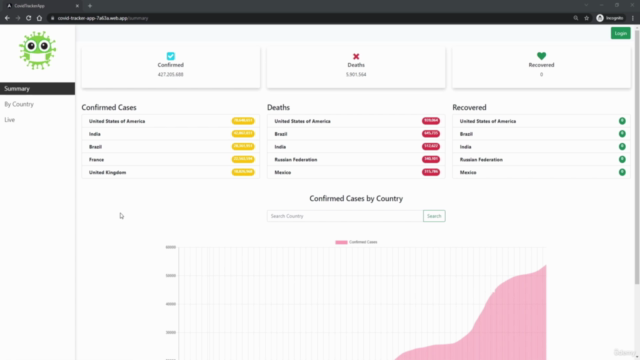Viewport: 640px width, 360px height.
Task: Select France in Confirmed Cases list
Action: click(x=171, y=159)
